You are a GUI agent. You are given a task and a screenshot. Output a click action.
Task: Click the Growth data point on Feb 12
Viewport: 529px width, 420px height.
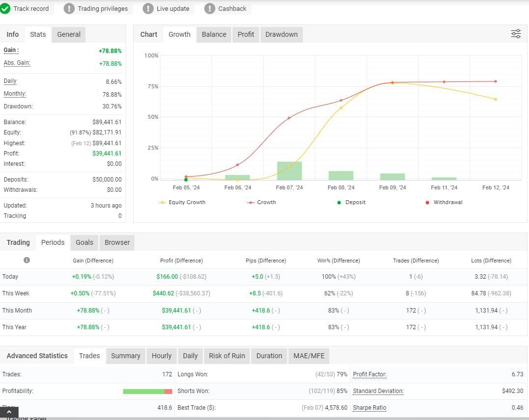(x=496, y=81)
